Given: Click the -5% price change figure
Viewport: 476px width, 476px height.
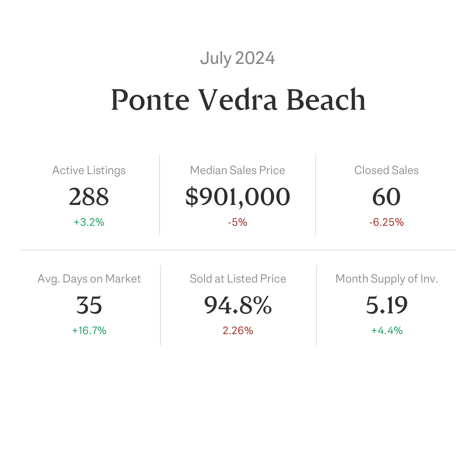Looking at the screenshot, I should point(238,222).
